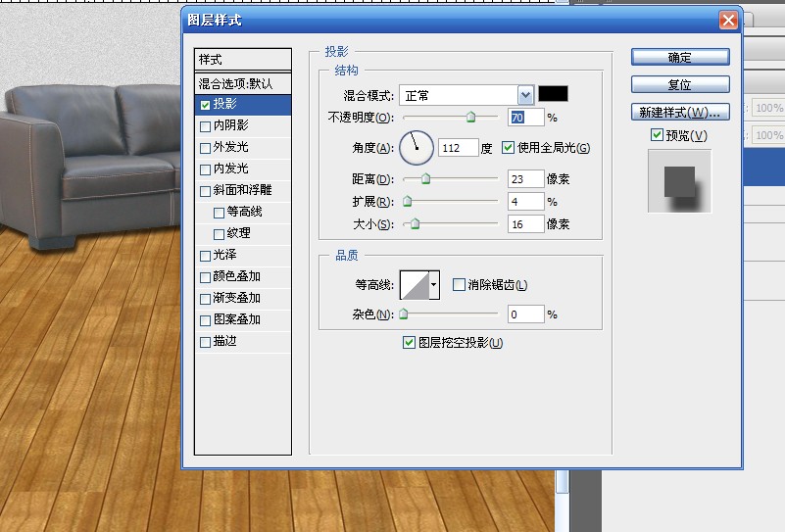Click the 杂色 field showing 0

[525, 314]
